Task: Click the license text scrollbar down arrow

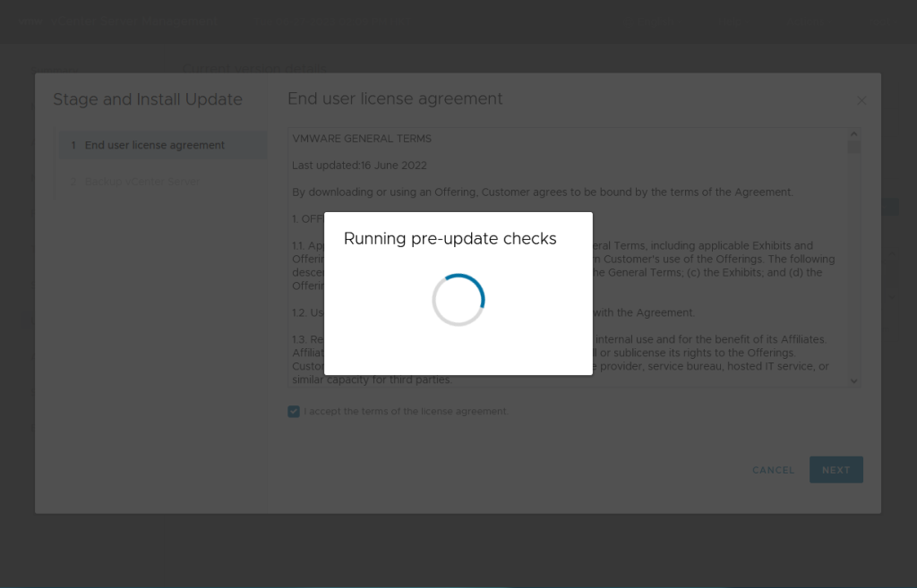Action: tap(853, 381)
